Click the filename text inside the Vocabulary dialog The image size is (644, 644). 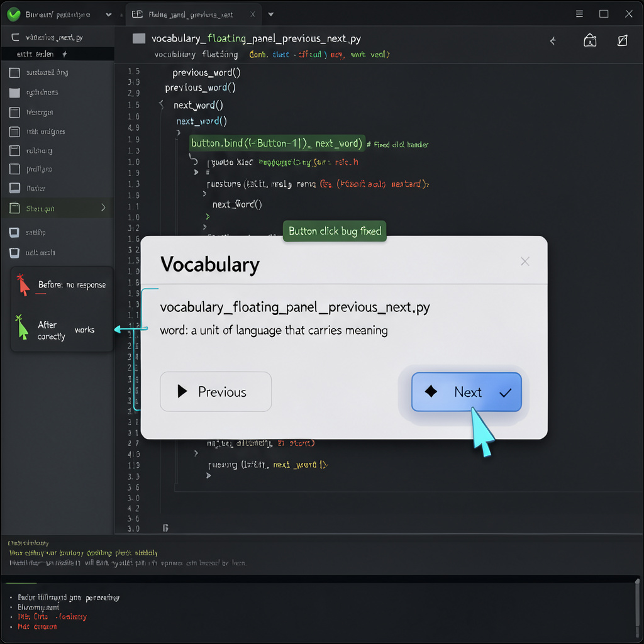click(x=295, y=307)
